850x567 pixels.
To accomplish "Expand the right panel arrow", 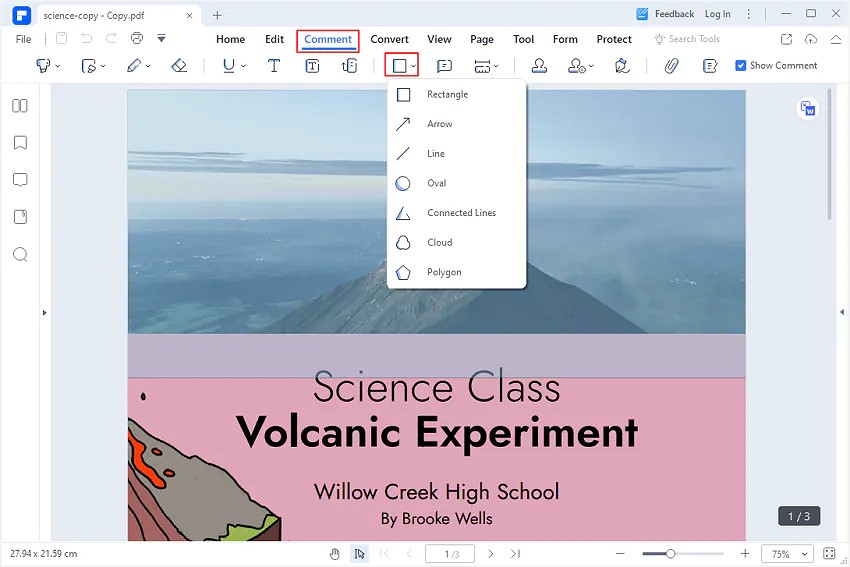I will (x=842, y=312).
